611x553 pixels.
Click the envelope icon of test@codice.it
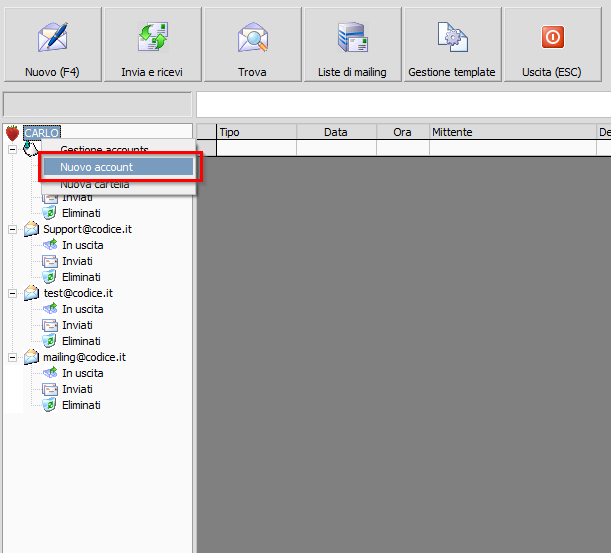pos(31,293)
